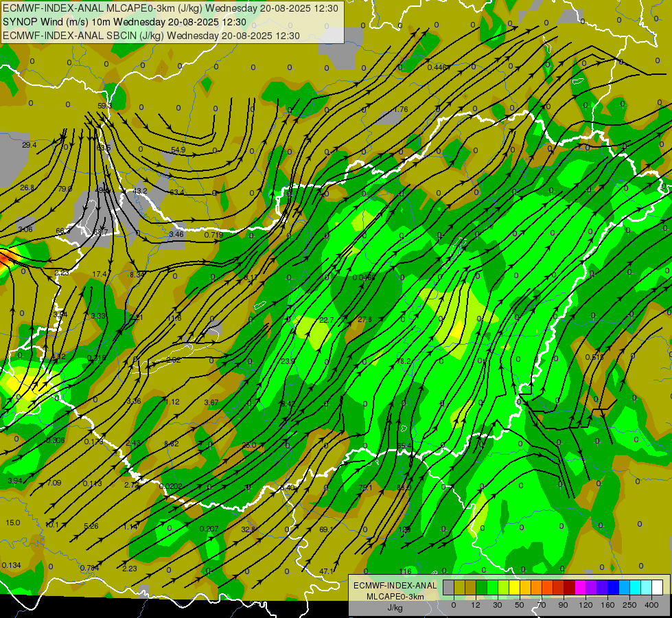
Task: Click the map value 0.134
Action: coord(11,565)
